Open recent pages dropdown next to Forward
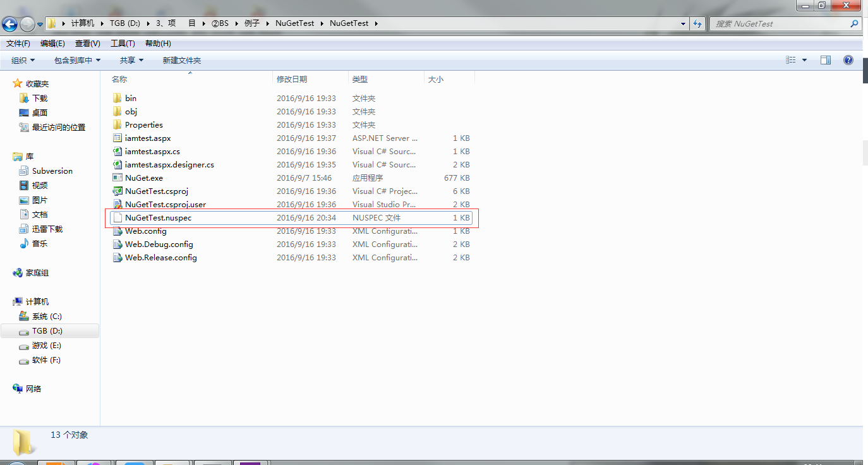This screenshot has height=465, width=868. (40, 24)
